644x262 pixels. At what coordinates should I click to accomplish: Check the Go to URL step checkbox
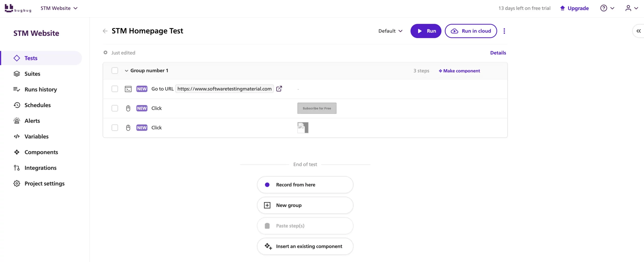tap(115, 89)
